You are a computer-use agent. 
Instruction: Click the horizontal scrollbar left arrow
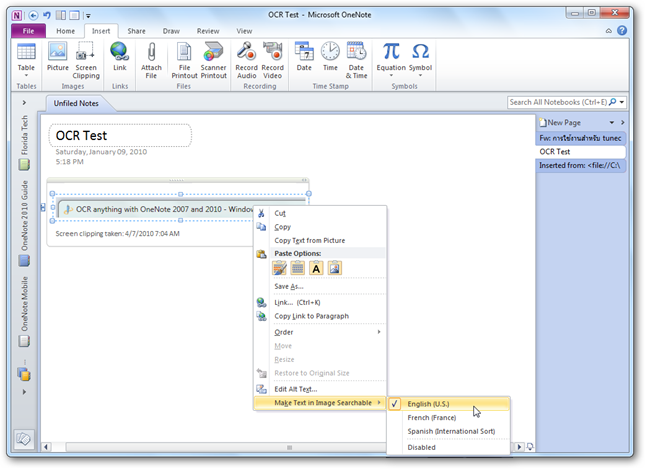coord(46,447)
